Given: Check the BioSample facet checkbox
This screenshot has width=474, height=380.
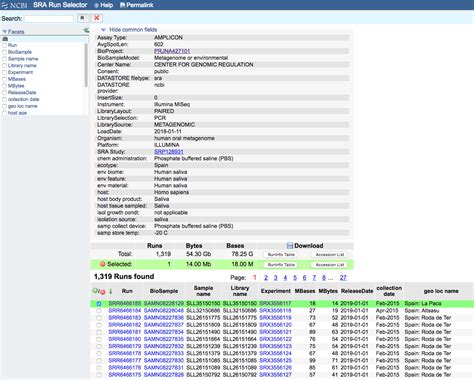Looking at the screenshot, I should tap(5, 52).
